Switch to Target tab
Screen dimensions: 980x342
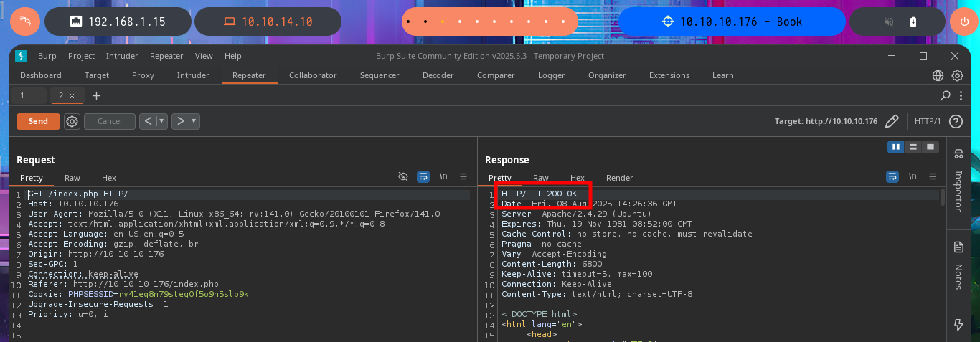[x=97, y=75]
